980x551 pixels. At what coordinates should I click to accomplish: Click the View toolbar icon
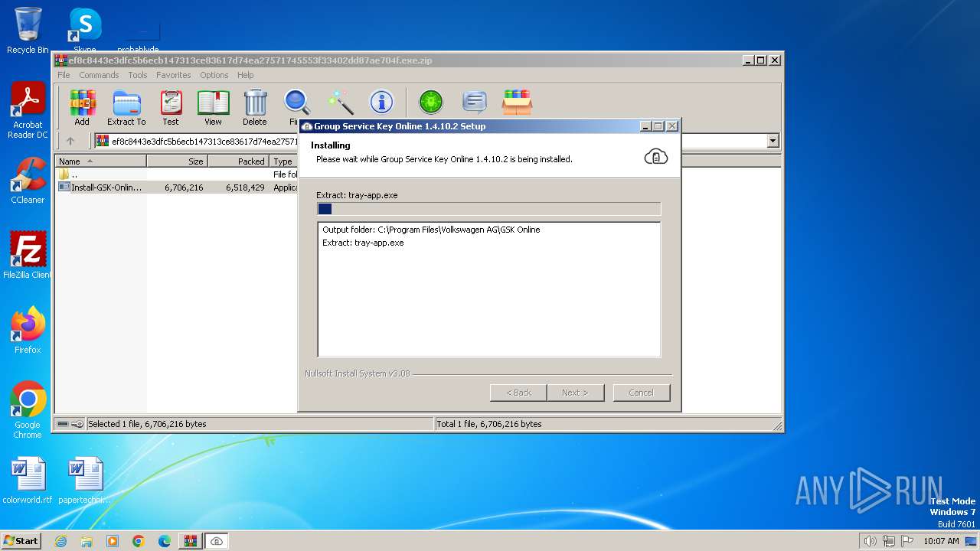click(213, 107)
